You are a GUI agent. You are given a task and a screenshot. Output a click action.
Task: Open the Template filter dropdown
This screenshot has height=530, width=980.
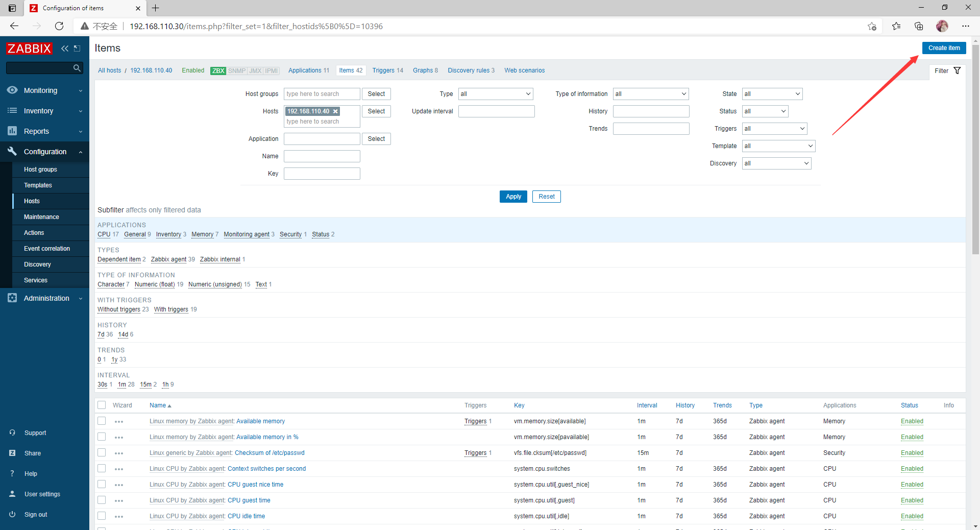click(x=778, y=146)
